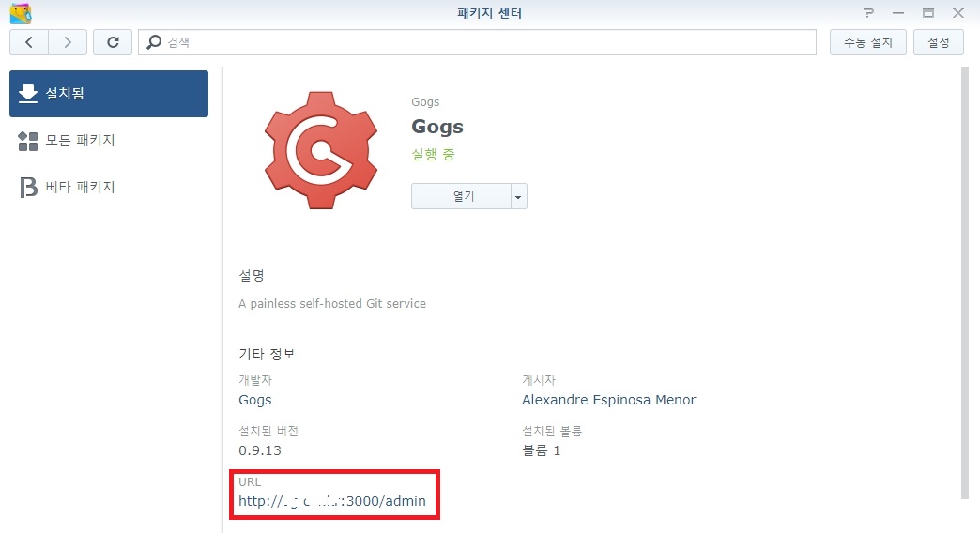Click the developer value Gogs under 개발자
Screen dimensions: 980x533
[x=255, y=400]
